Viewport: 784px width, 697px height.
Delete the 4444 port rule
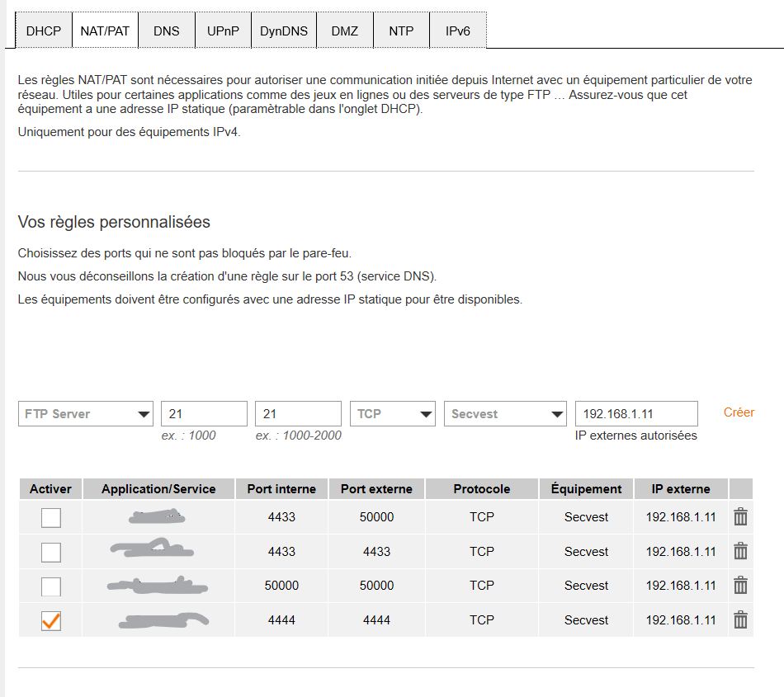(740, 620)
